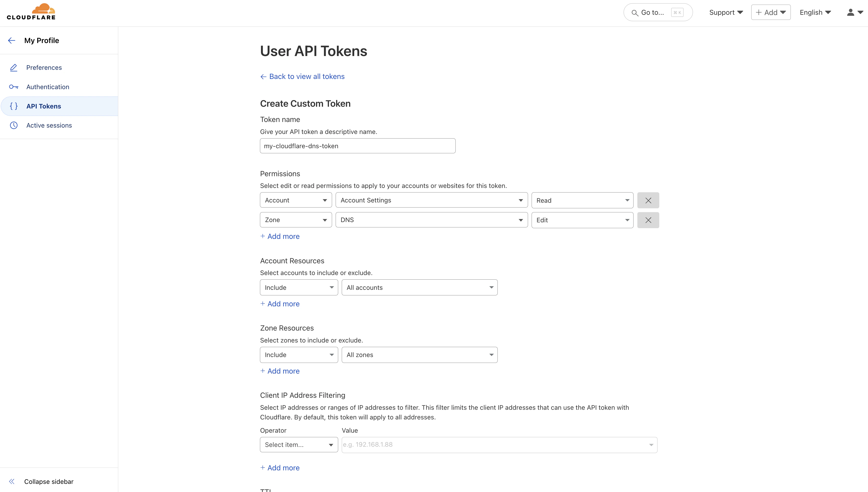Click Add more under Account Resources
The width and height of the screenshot is (868, 492).
(x=280, y=304)
